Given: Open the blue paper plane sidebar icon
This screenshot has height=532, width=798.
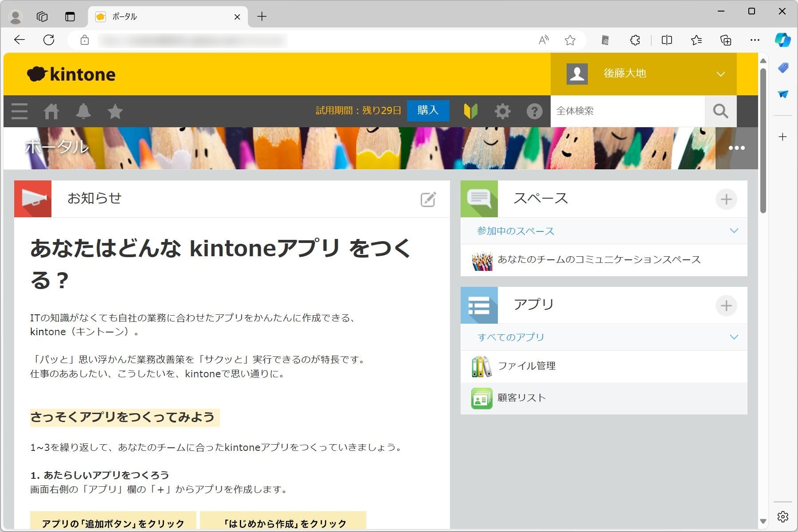Looking at the screenshot, I should pyautogui.click(x=783, y=94).
